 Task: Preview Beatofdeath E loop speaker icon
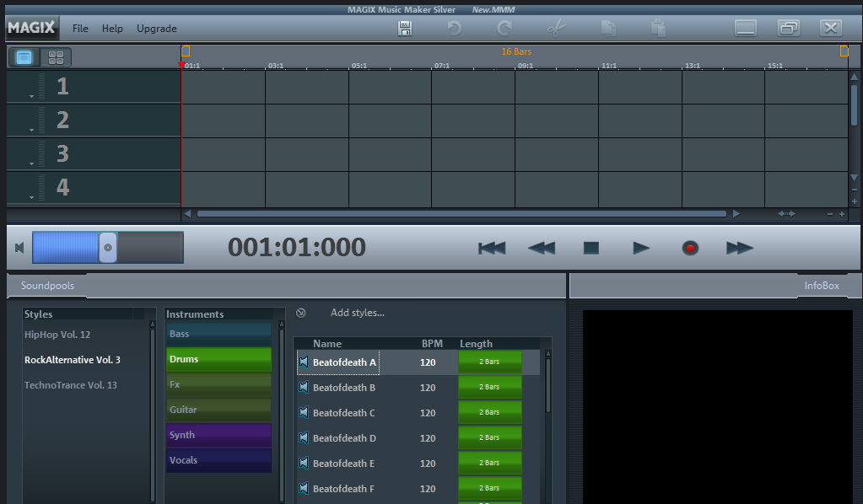point(303,463)
